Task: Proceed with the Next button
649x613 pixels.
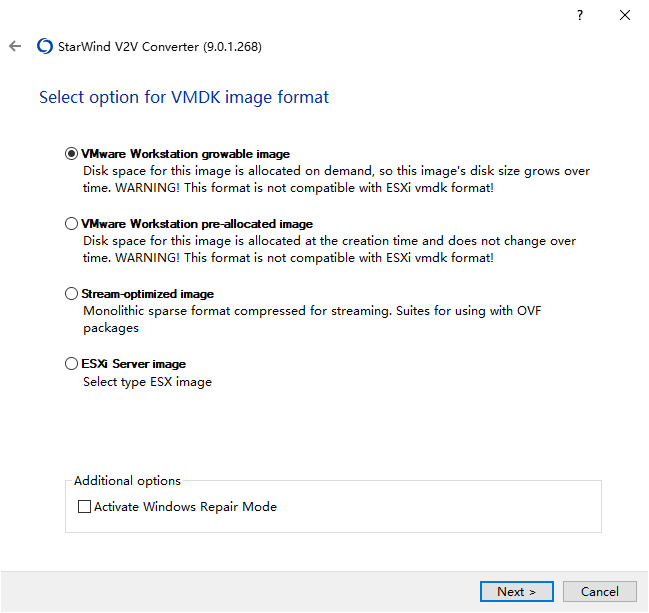Action: click(517, 591)
